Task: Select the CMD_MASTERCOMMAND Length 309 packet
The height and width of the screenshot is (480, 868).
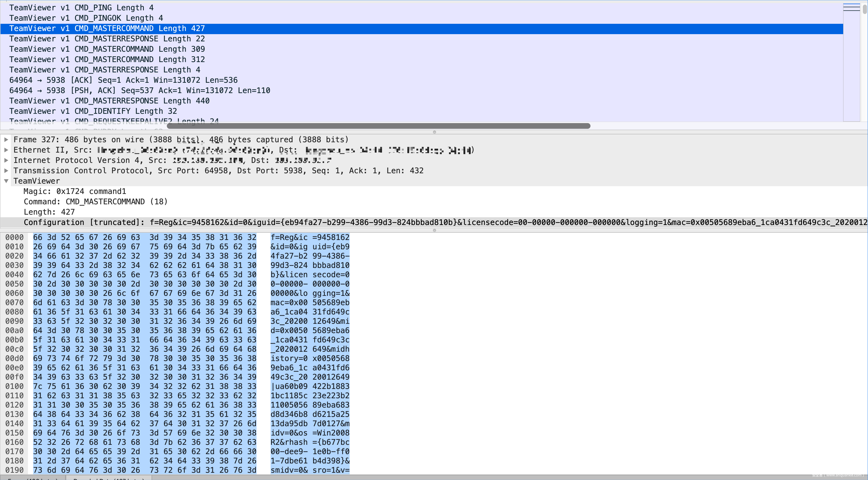Action: click(107, 49)
